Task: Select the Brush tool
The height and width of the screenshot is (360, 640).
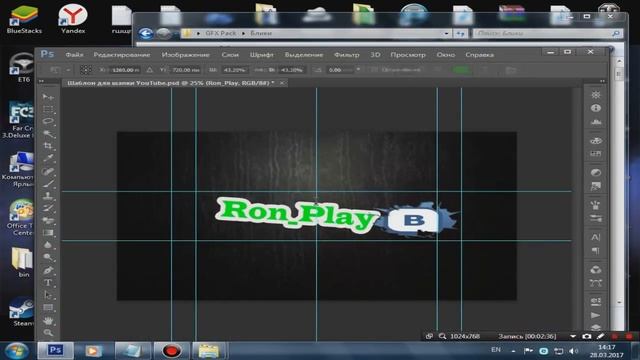Action: 48,184
